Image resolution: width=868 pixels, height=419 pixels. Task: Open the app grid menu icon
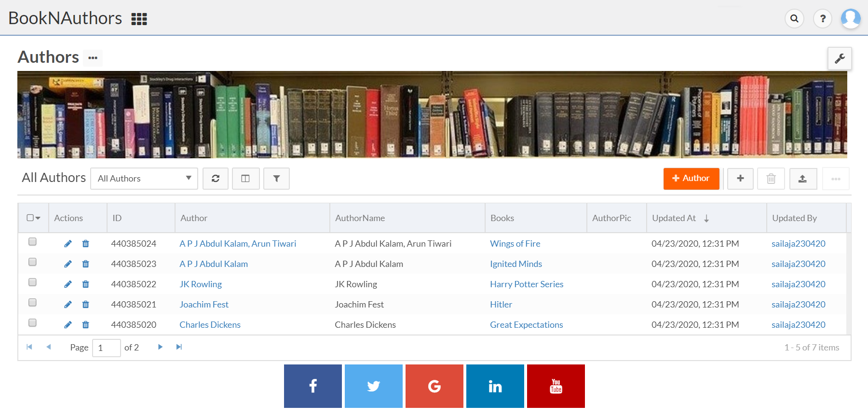point(139,19)
